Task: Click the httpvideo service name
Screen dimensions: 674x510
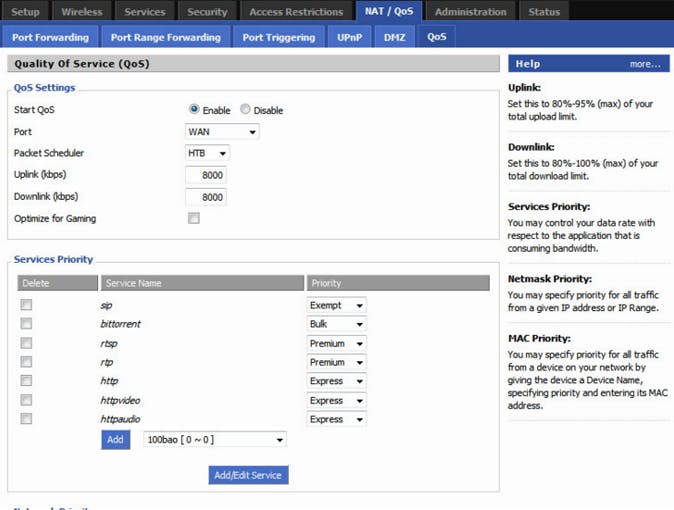Action: (x=120, y=400)
